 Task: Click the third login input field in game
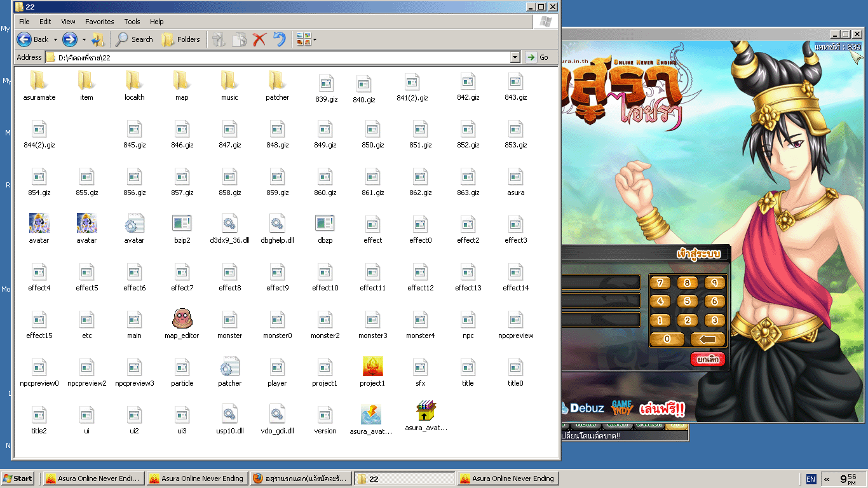[x=601, y=320]
